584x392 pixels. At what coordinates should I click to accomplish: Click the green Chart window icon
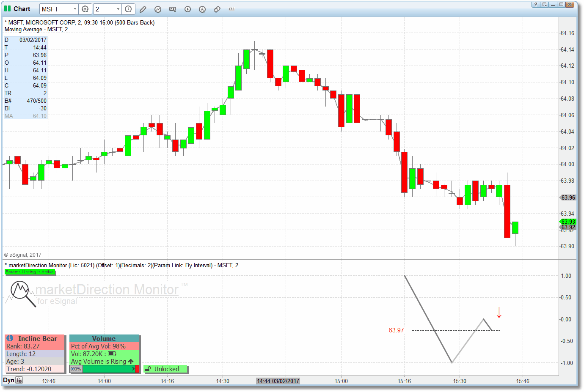(7, 8)
